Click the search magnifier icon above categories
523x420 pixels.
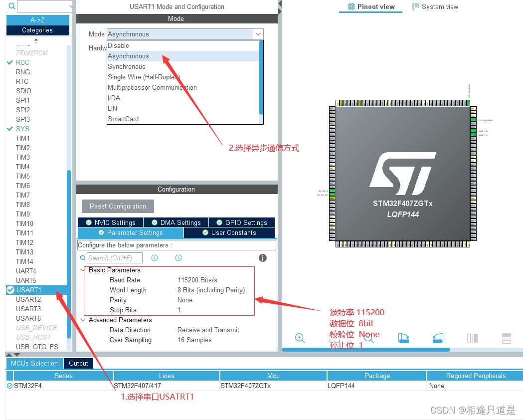(x=11, y=6)
